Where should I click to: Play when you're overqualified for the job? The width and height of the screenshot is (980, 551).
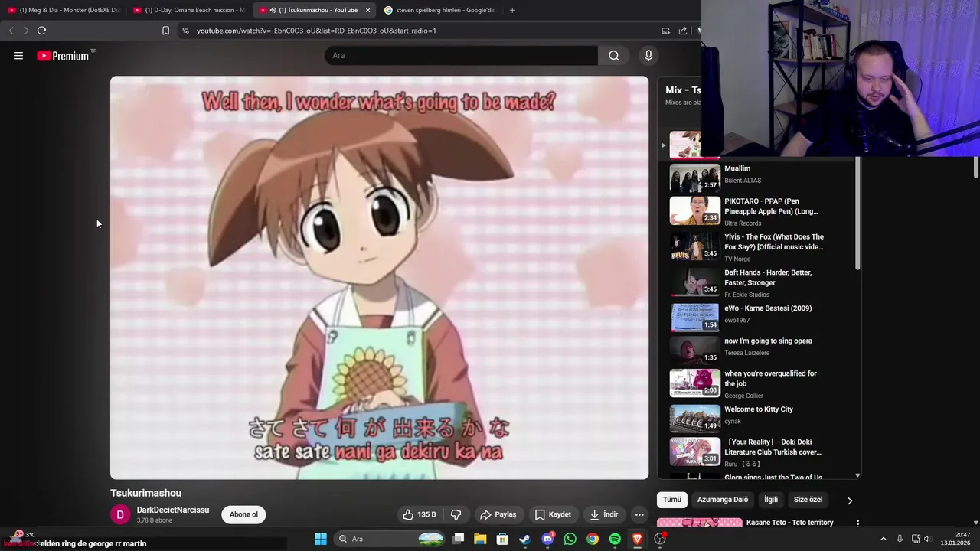[x=754, y=383]
